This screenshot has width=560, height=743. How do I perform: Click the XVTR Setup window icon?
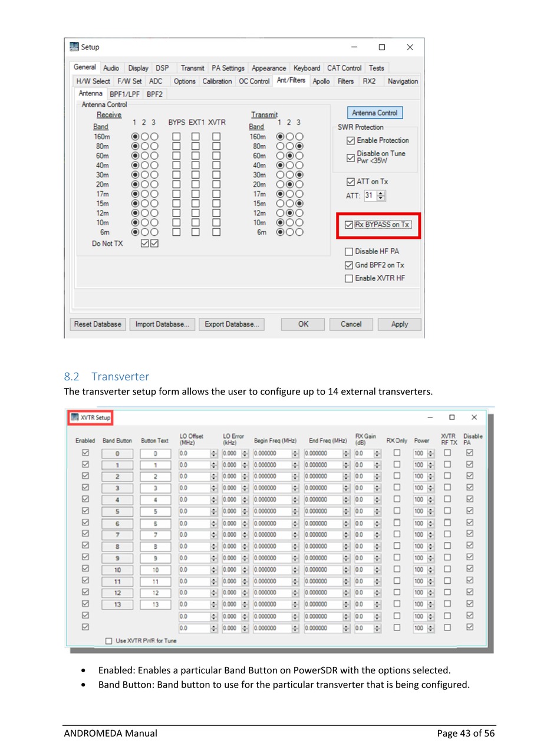(74, 417)
